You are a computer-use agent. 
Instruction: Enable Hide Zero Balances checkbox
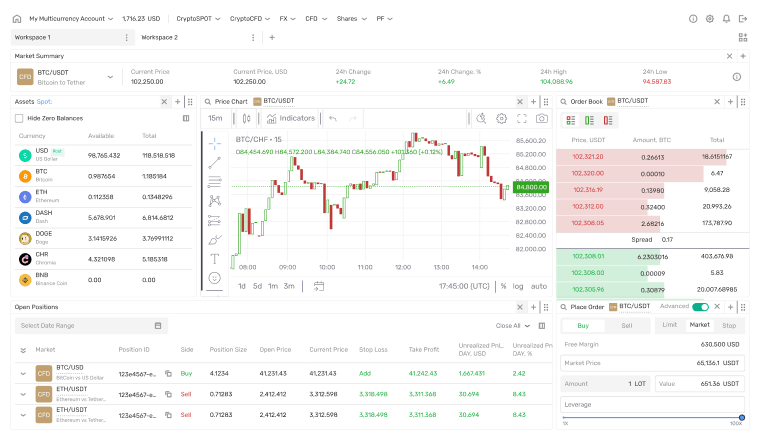pyautogui.click(x=19, y=118)
